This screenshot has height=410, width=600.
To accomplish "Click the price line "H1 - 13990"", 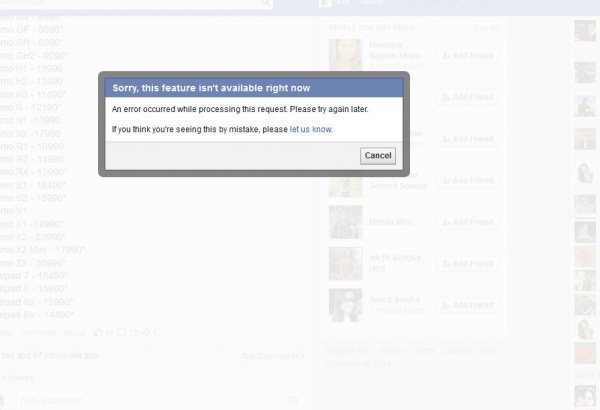I will click(x=31, y=69).
